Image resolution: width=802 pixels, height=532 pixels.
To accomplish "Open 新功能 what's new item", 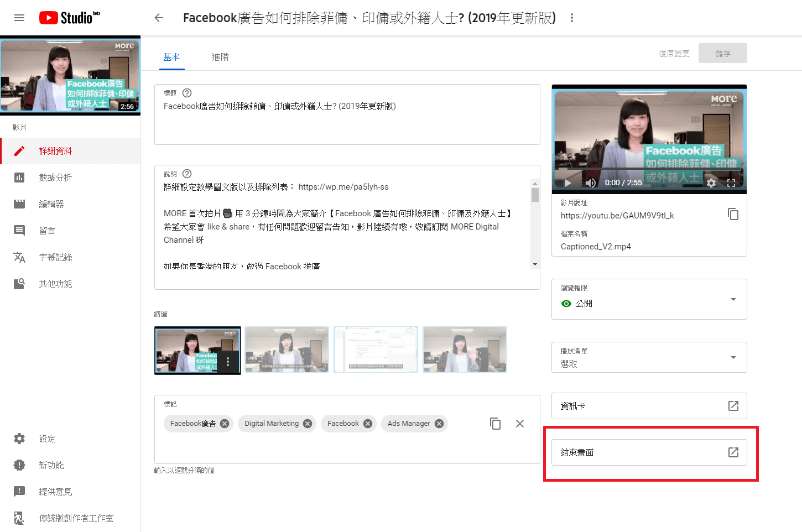I will (70, 465).
